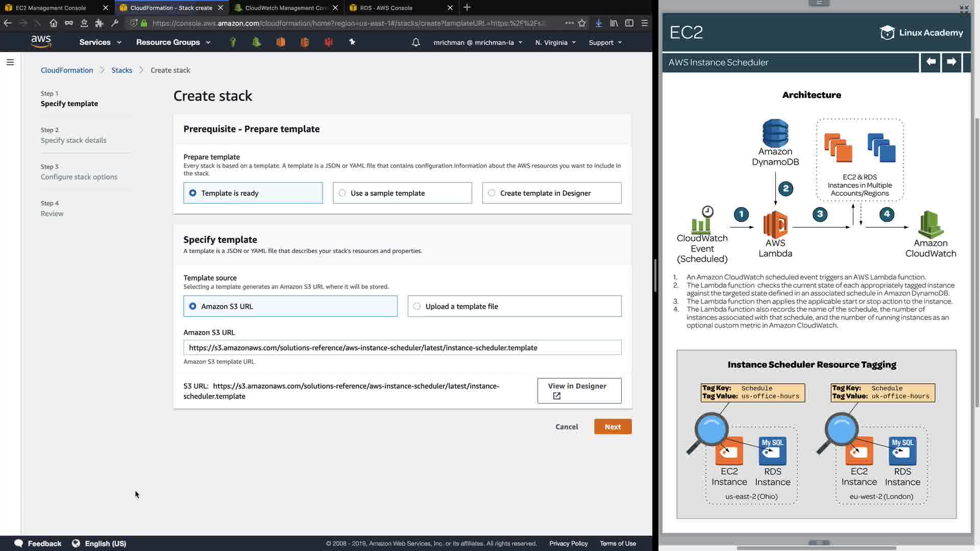Open the Stacks breadcrumb link

pyautogui.click(x=121, y=70)
